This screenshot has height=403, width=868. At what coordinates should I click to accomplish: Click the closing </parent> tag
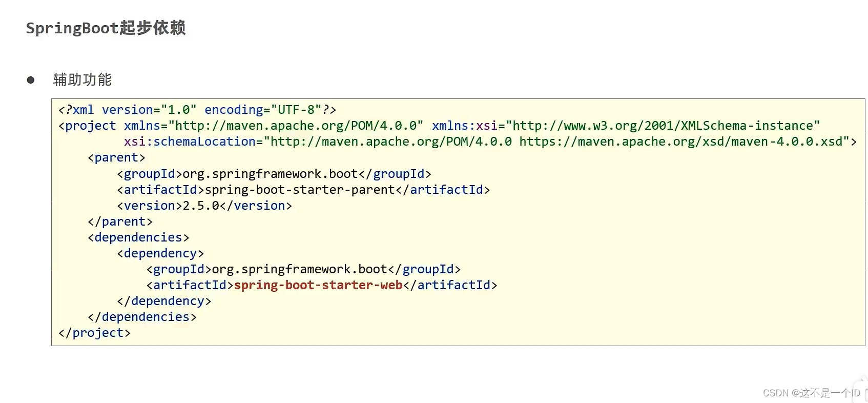(120, 221)
